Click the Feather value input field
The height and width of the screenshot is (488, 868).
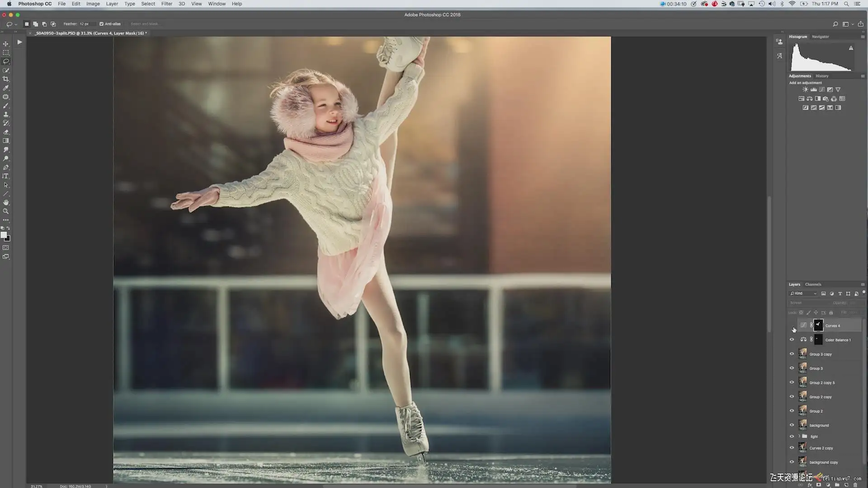(x=85, y=24)
